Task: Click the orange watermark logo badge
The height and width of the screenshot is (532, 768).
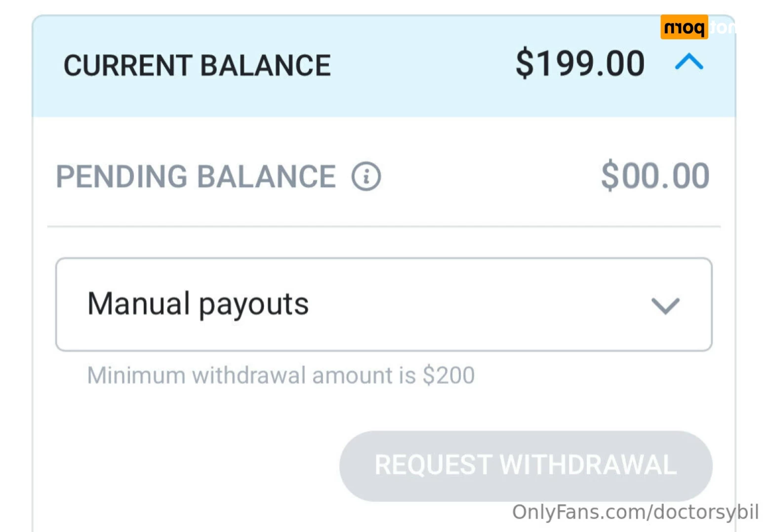Action: click(x=684, y=27)
